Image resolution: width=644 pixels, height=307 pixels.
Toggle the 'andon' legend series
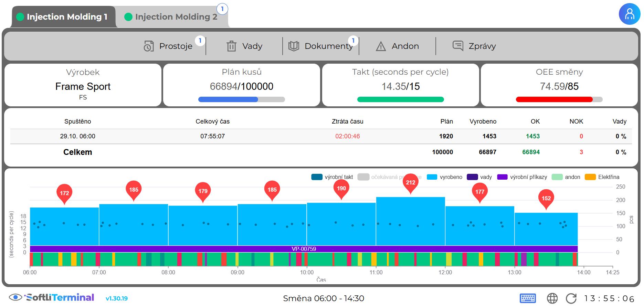(x=566, y=177)
